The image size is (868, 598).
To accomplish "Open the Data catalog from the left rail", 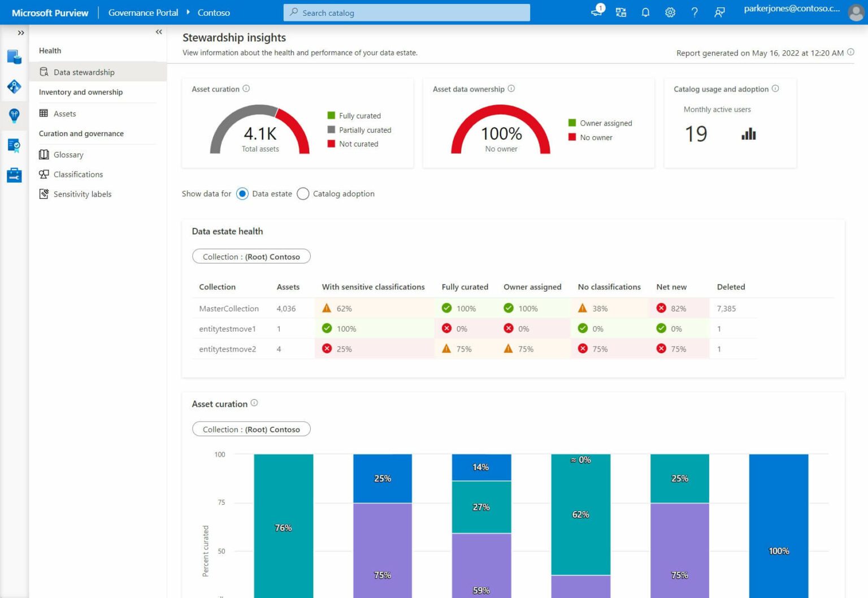I will pyautogui.click(x=14, y=57).
